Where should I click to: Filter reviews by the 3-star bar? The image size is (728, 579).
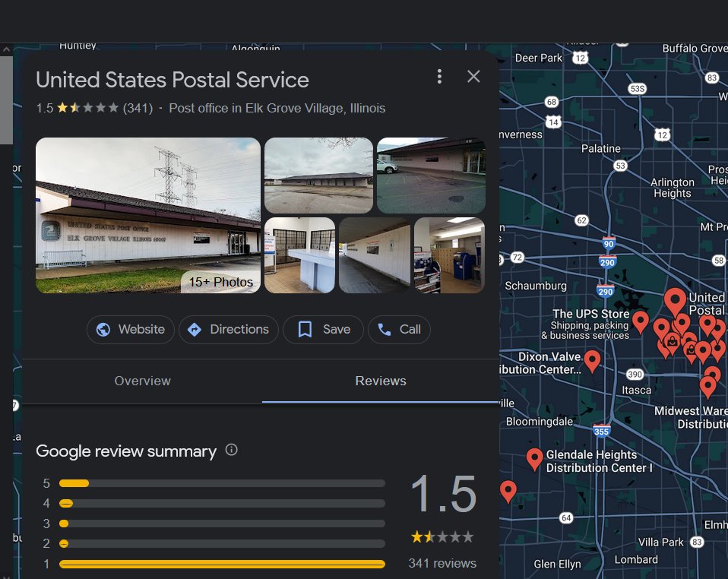click(222, 524)
